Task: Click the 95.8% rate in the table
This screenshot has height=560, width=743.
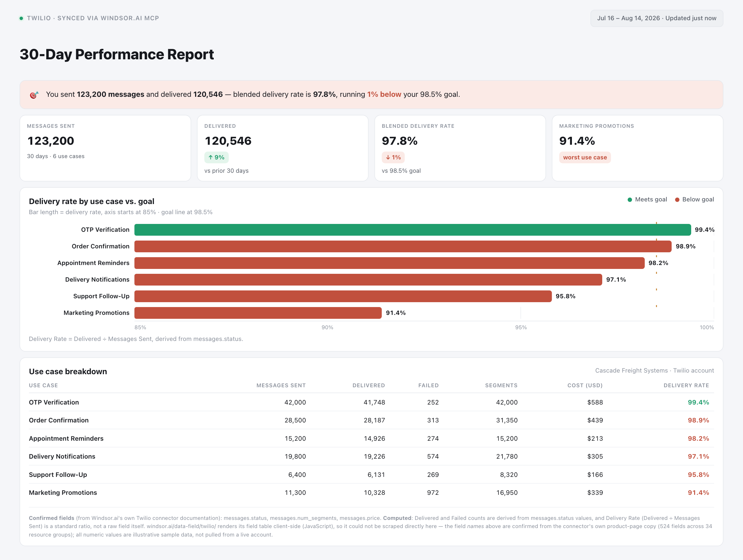Action: [x=698, y=475]
